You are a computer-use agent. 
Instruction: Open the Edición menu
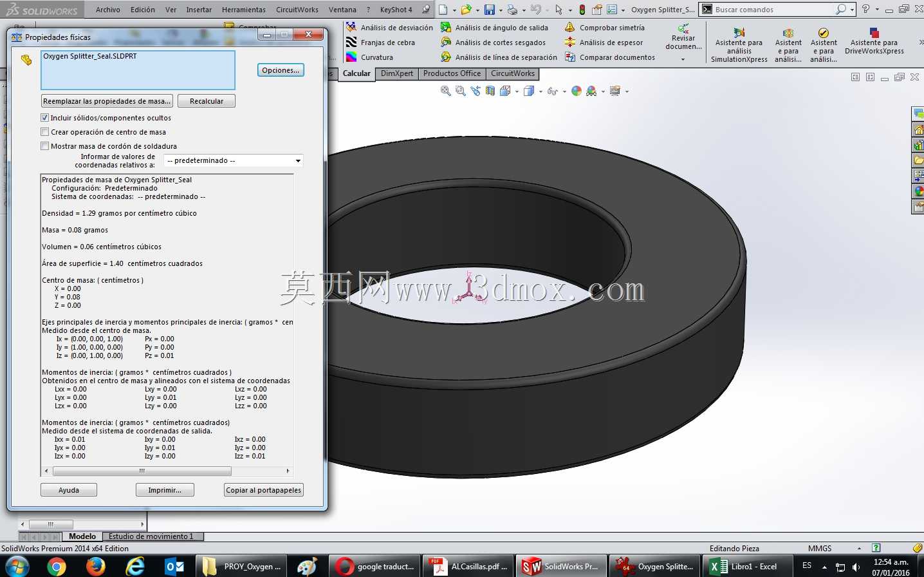tap(143, 10)
